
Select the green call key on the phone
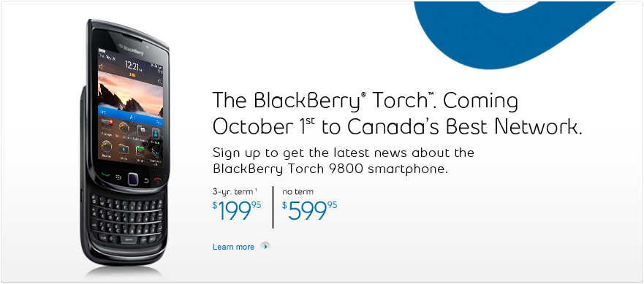pyautogui.click(x=105, y=174)
